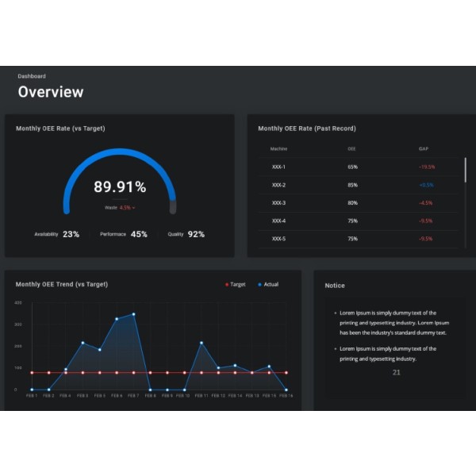Viewport: 476px width, 476px height.
Task: Click the 80% OEE value for XXX-3
Action: coord(352,203)
